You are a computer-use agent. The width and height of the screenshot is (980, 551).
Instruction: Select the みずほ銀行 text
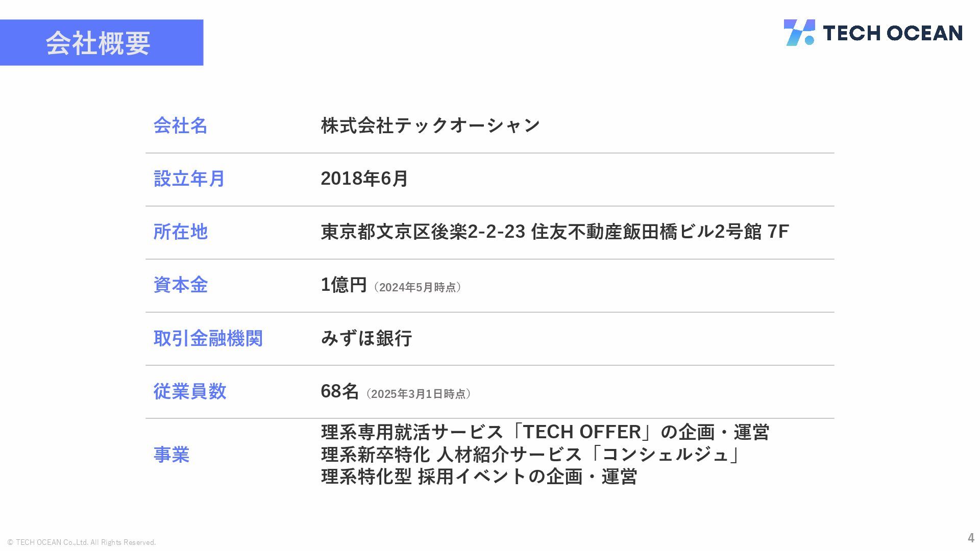tap(366, 338)
